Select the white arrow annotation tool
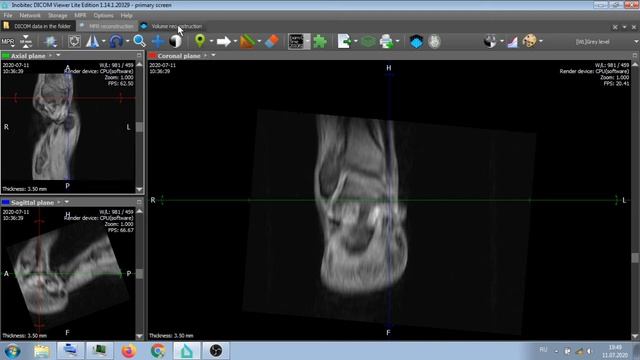 coord(224,41)
